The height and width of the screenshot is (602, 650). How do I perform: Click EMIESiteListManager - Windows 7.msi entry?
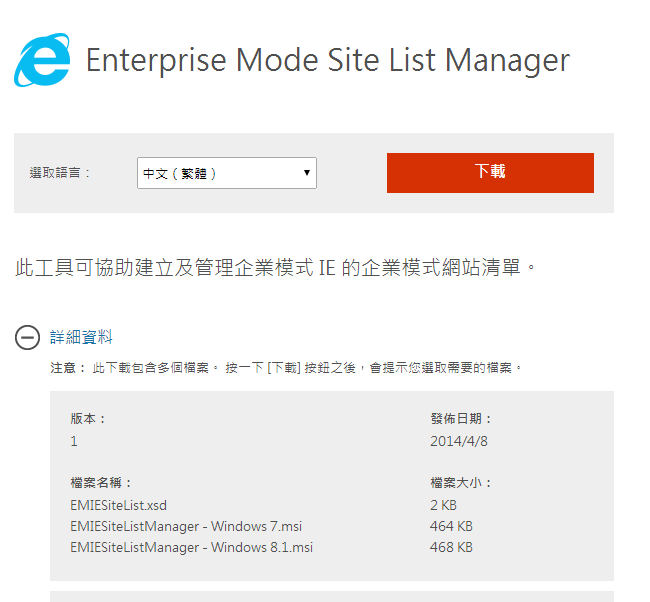point(186,526)
